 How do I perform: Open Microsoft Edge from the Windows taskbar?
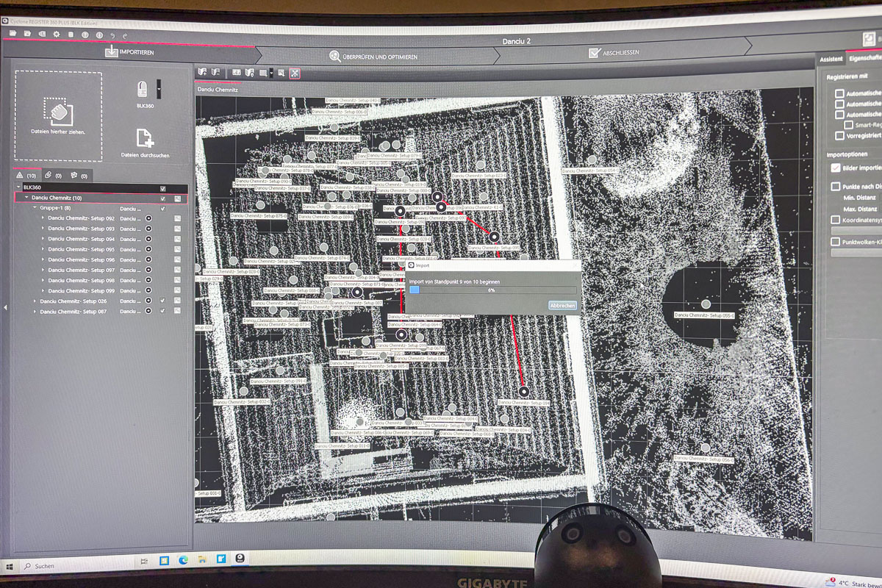point(182,560)
